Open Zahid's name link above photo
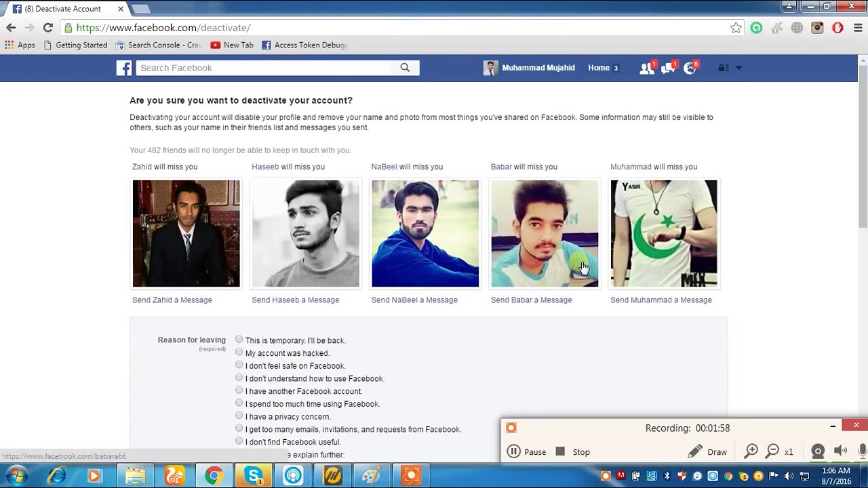This screenshot has width=868, height=488. coord(142,167)
